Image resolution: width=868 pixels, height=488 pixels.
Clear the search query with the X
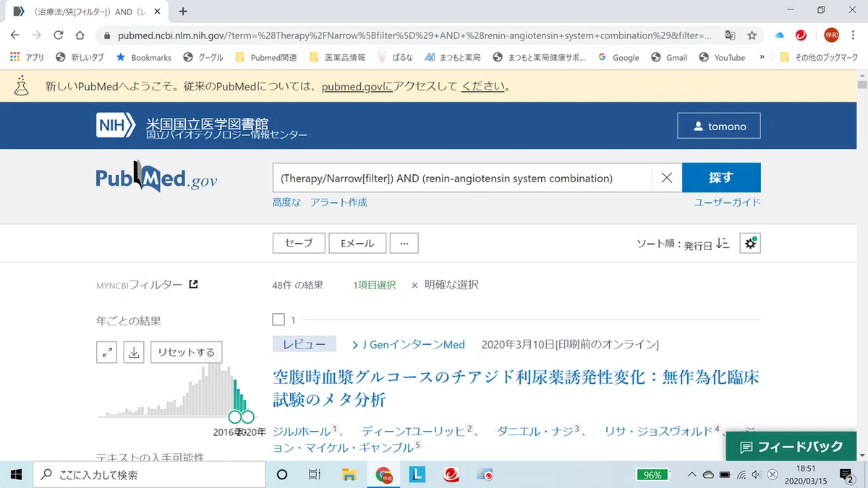pos(667,178)
